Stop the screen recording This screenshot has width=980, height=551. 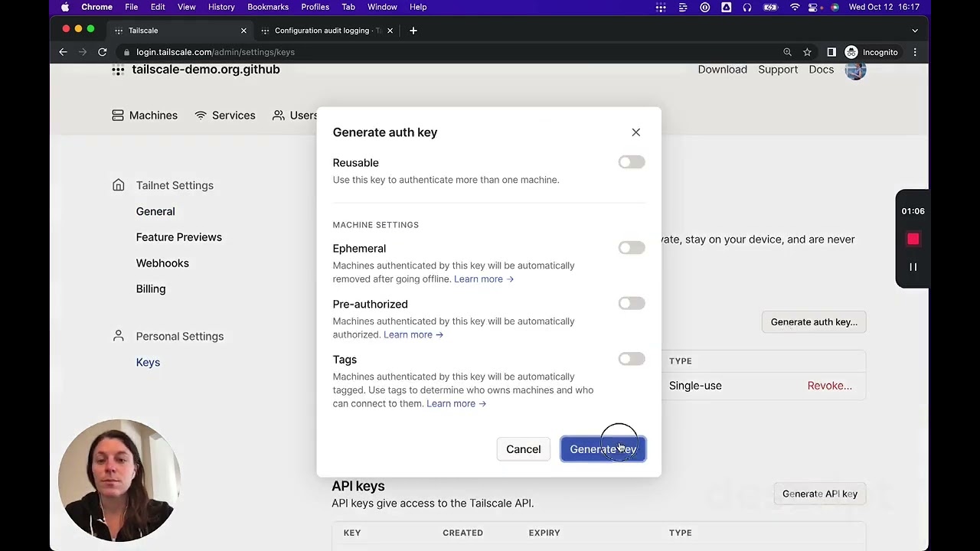coord(913,240)
